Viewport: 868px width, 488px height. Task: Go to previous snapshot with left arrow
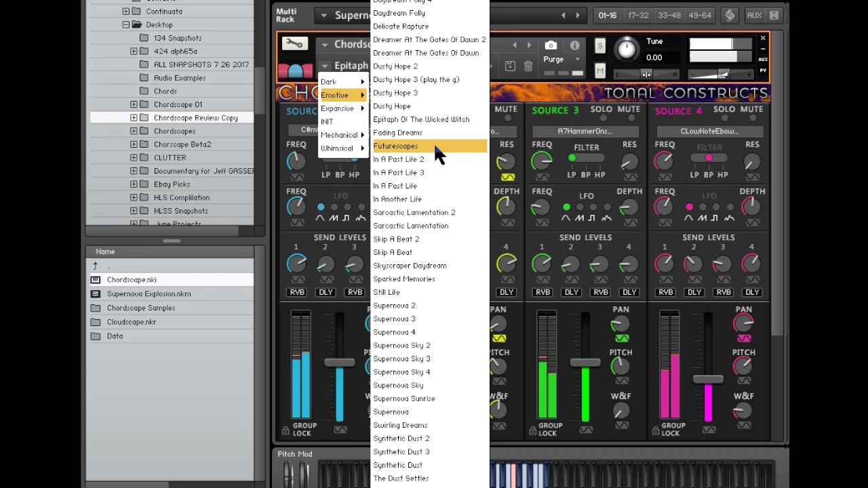pyautogui.click(x=514, y=45)
